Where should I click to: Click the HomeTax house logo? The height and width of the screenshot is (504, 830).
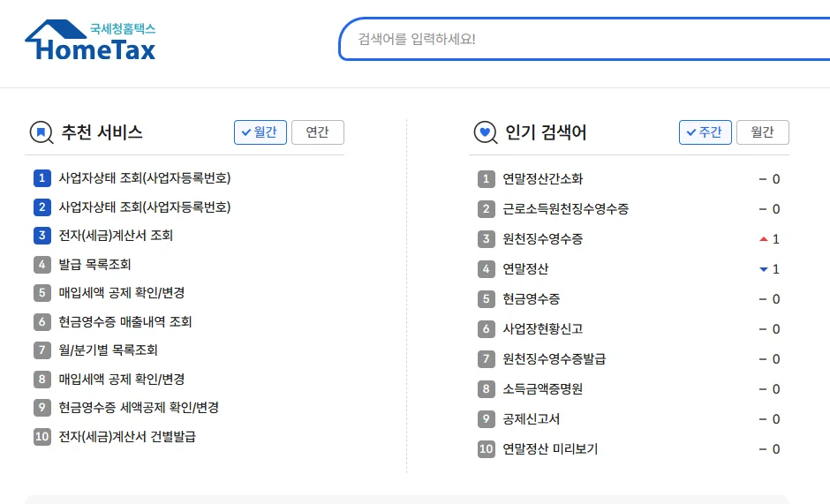pos(91,40)
